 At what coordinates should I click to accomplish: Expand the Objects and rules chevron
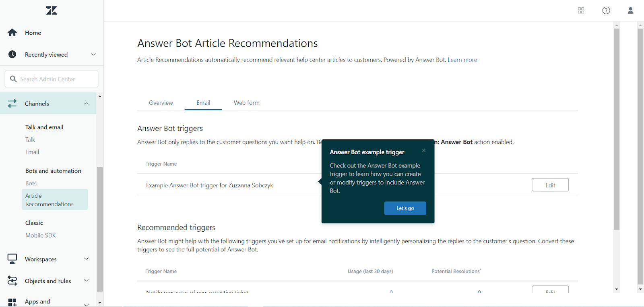coord(86,280)
